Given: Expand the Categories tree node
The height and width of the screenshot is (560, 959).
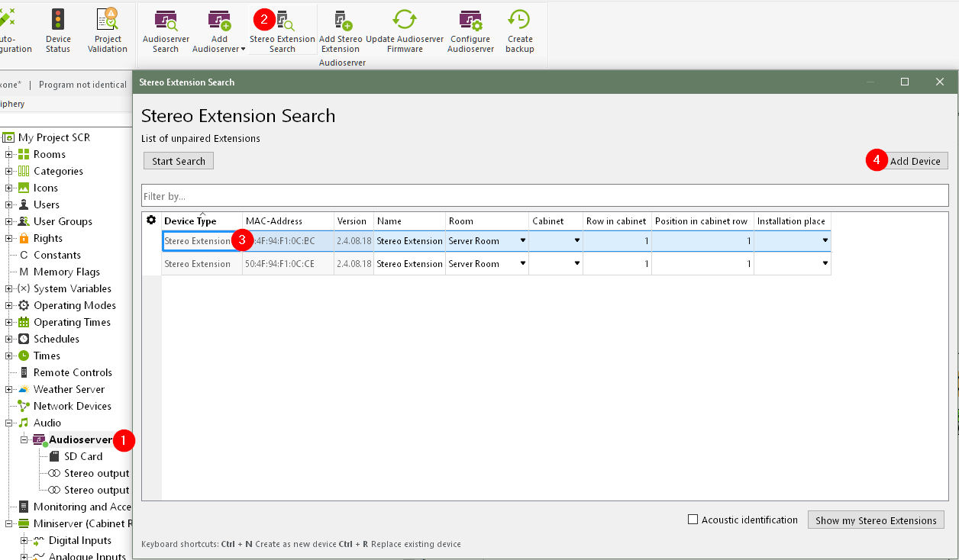Looking at the screenshot, I should (9, 171).
